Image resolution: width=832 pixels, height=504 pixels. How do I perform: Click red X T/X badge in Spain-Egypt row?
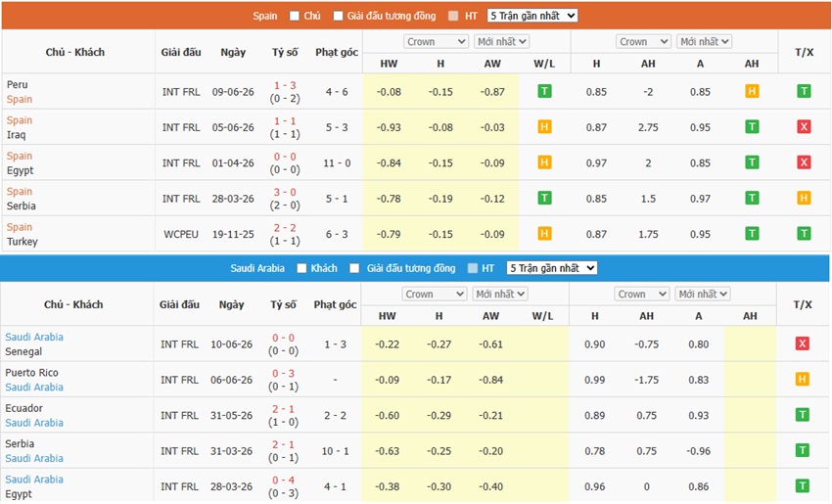[804, 162]
